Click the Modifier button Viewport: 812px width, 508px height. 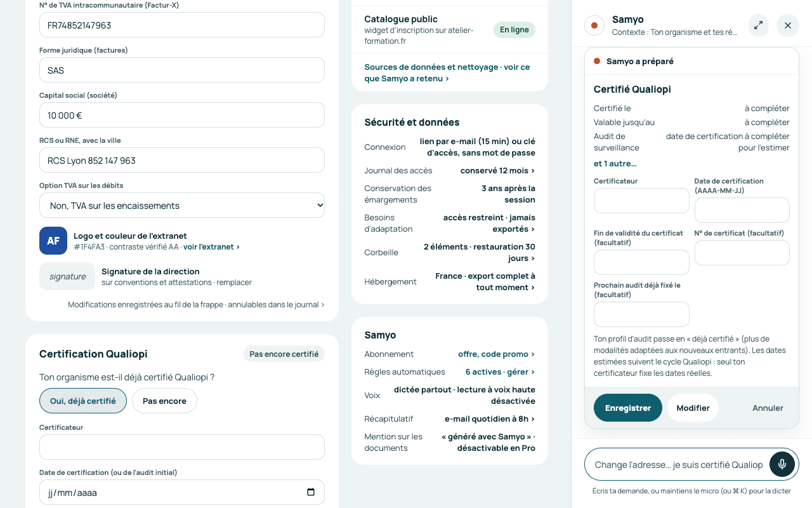[x=693, y=408]
